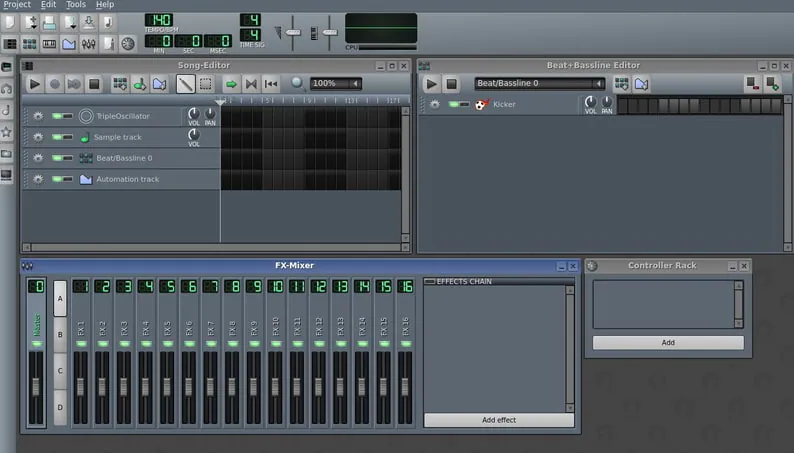Toggle loop points in Song-Editor
The height and width of the screenshot is (453, 794).
(x=251, y=84)
